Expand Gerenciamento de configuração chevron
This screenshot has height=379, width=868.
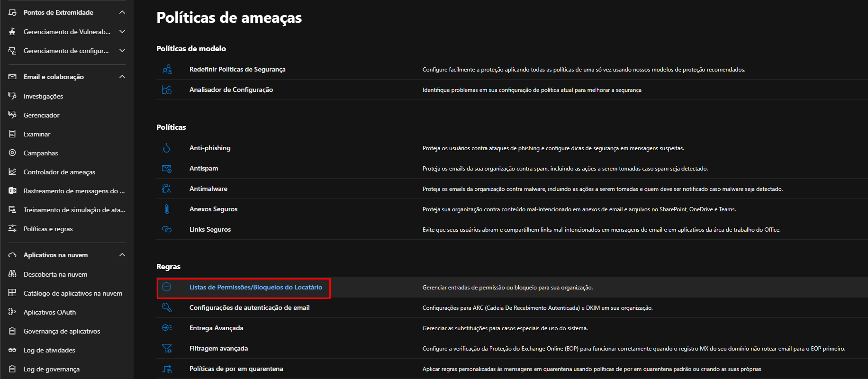click(x=122, y=51)
